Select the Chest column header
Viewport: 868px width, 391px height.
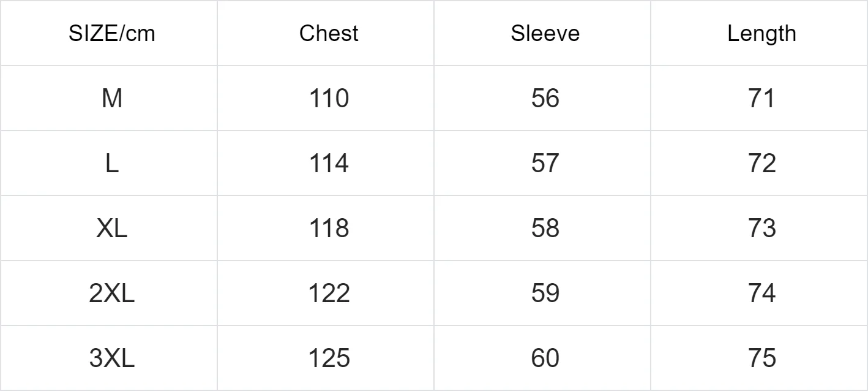click(x=329, y=33)
